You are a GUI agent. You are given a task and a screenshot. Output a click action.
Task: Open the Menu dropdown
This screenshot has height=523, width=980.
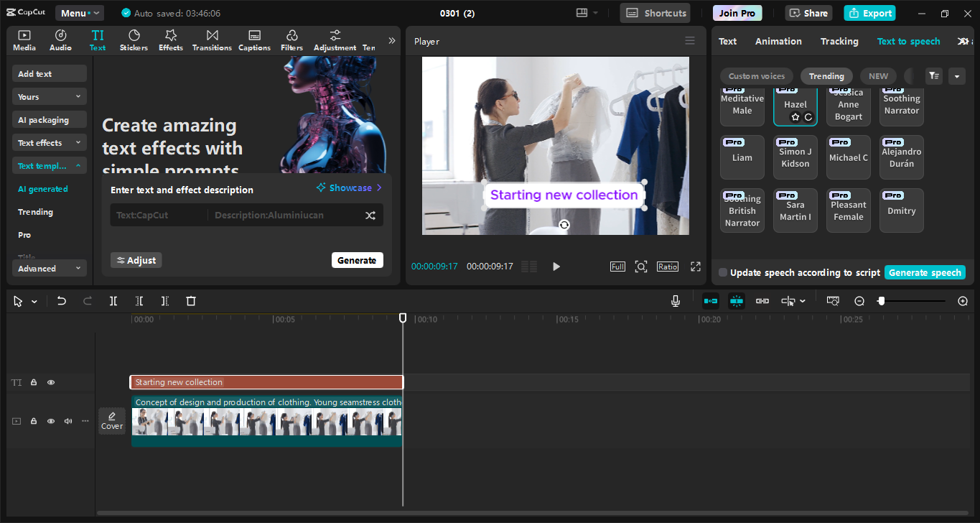coord(78,13)
